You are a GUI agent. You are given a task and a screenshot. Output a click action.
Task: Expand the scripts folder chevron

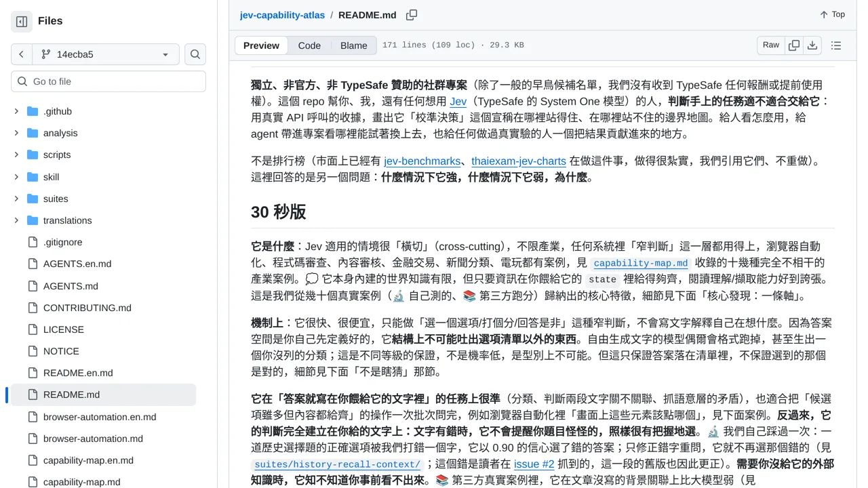coord(16,155)
